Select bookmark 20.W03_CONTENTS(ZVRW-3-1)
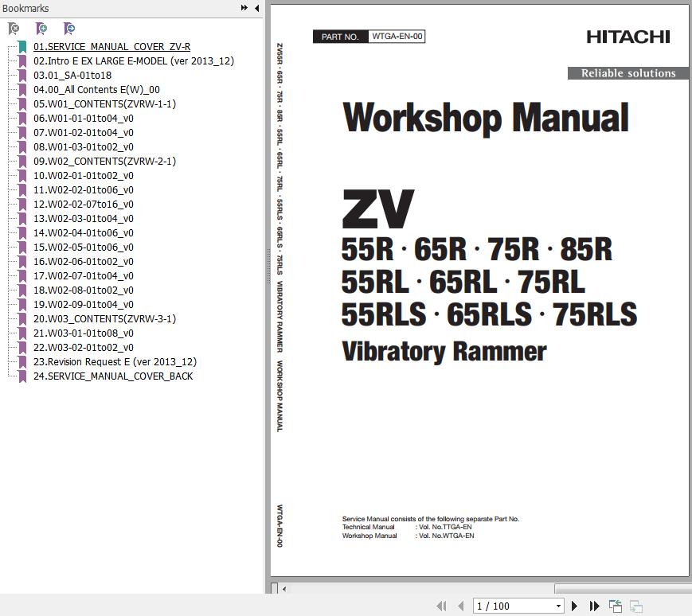Viewport: 692px width, 616px height. point(104,319)
